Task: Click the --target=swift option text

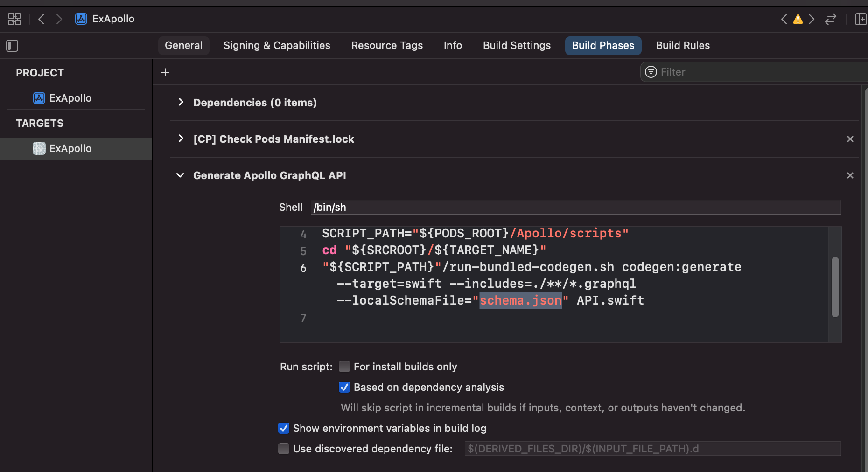Action: click(389, 284)
